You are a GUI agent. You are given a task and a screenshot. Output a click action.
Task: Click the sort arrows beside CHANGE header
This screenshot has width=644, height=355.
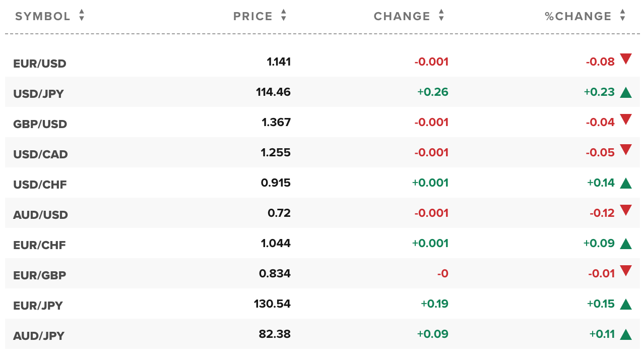(x=441, y=16)
